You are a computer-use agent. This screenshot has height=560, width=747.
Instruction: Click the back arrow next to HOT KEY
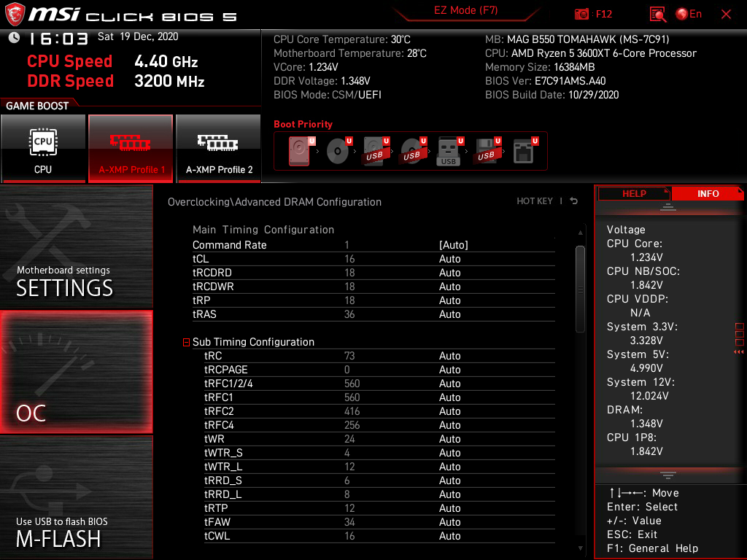(574, 201)
